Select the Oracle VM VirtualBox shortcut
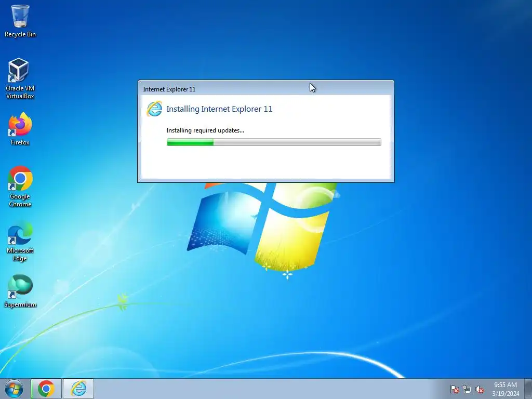 20,78
